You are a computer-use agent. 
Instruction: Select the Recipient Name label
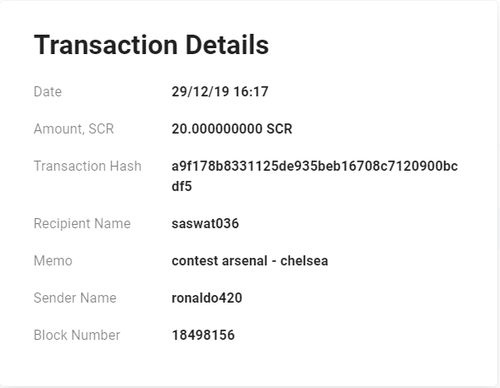[82, 223]
